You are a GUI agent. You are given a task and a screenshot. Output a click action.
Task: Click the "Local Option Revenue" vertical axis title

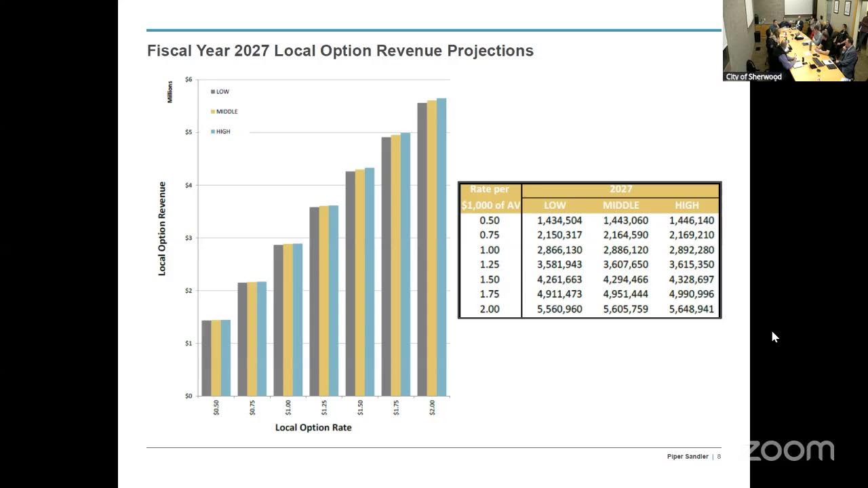162,228
